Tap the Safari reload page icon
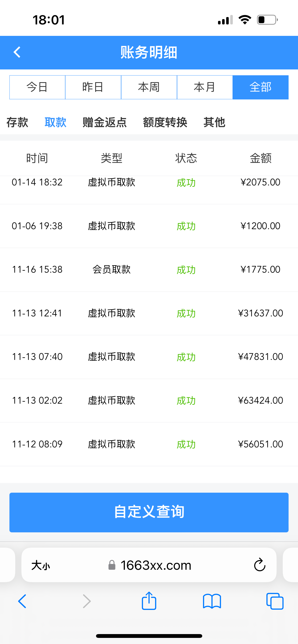The image size is (298, 644). pos(260,565)
